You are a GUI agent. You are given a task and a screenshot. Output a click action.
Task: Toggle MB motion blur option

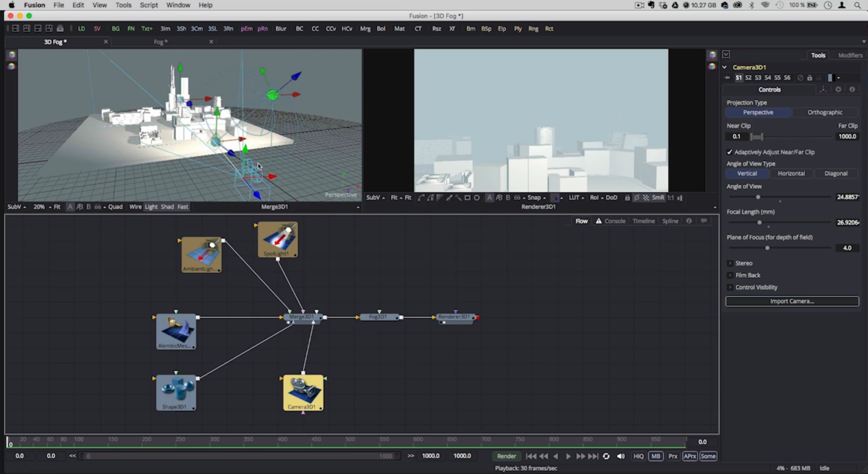[656, 456]
